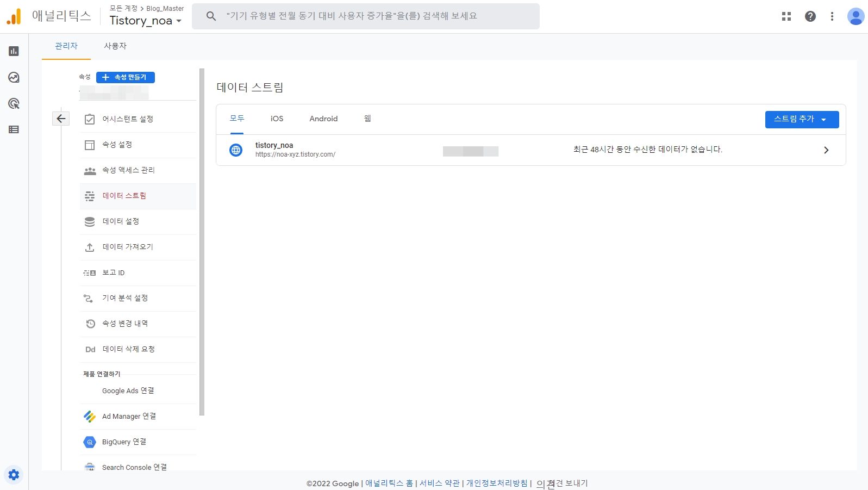The width and height of the screenshot is (868, 490).
Task: Open 데이터 삭제 요청 menu item
Action: pyautogui.click(x=138, y=349)
